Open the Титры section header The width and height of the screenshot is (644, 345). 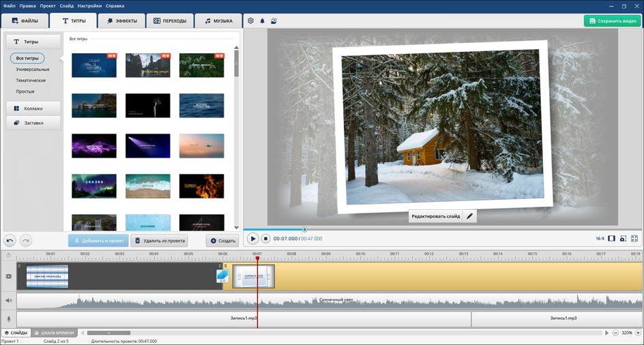[33, 42]
